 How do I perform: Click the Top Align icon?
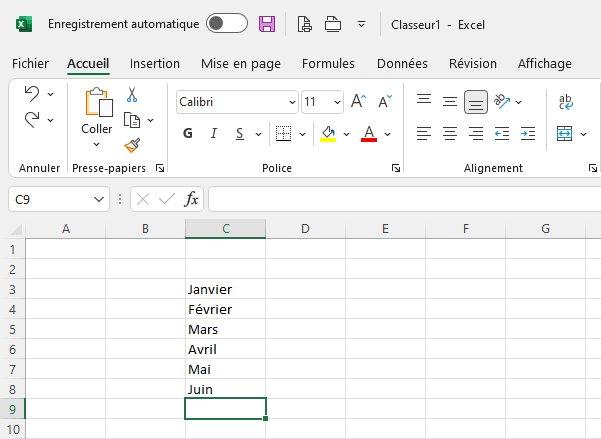[x=424, y=101]
